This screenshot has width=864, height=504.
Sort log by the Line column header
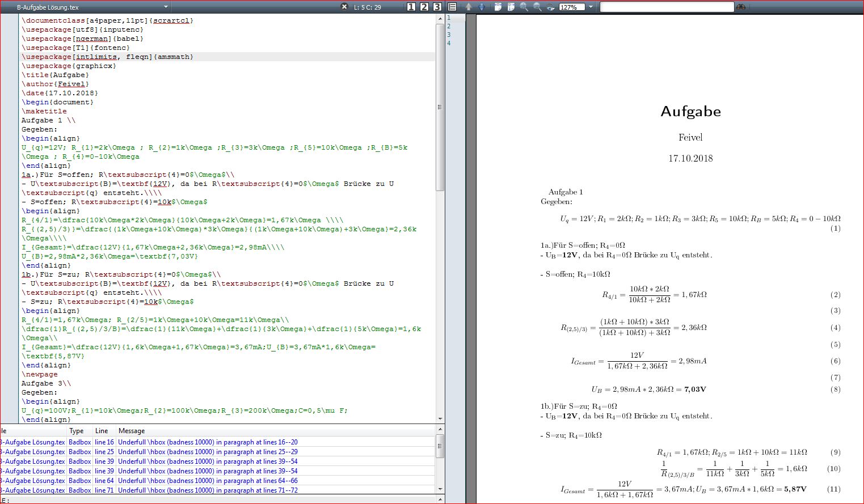pyautogui.click(x=104, y=431)
